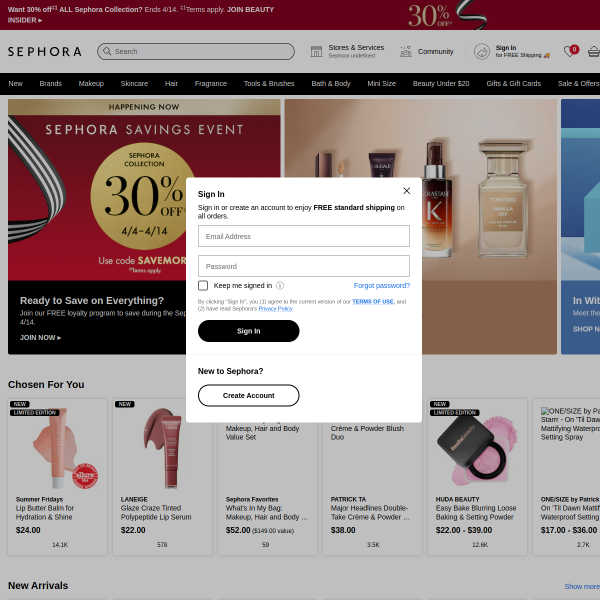Open the Loves heart icon

(569, 51)
